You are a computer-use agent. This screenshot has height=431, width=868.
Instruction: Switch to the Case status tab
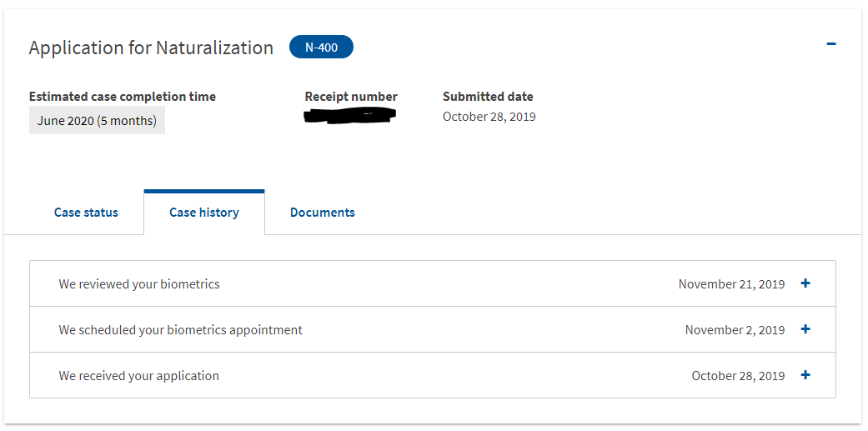coord(86,213)
